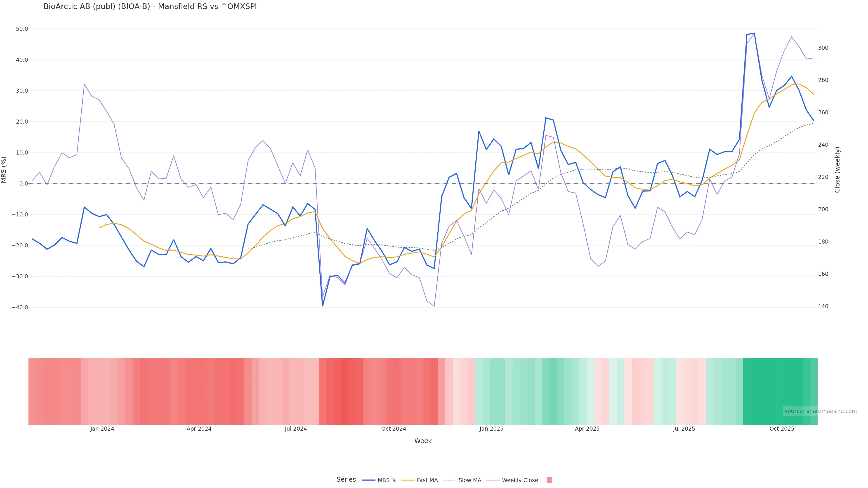Click the BioArctic AB chart title
This screenshot has height=488, width=868.
[x=150, y=7]
